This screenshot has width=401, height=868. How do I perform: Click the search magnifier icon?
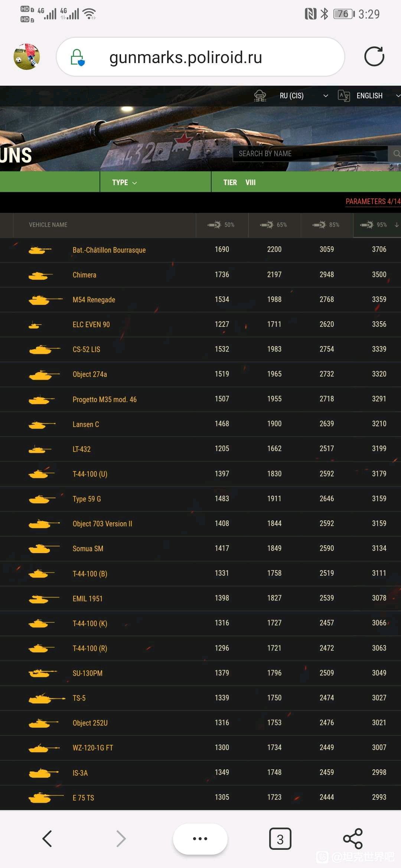point(396,154)
